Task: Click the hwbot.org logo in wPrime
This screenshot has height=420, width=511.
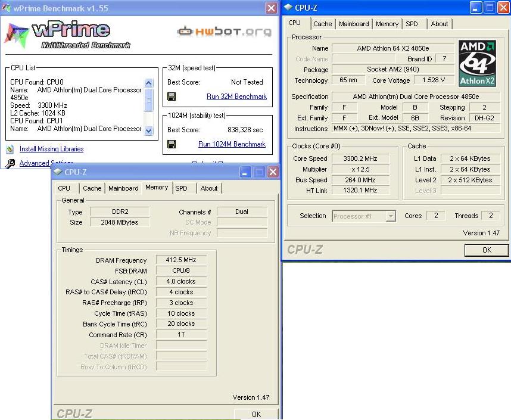Action: pyautogui.click(x=224, y=32)
